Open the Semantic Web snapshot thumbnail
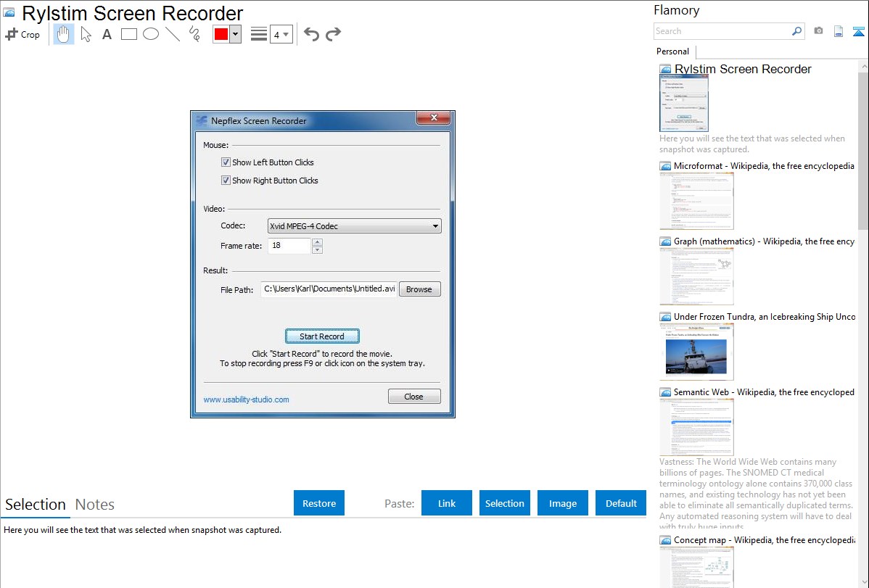 696,427
